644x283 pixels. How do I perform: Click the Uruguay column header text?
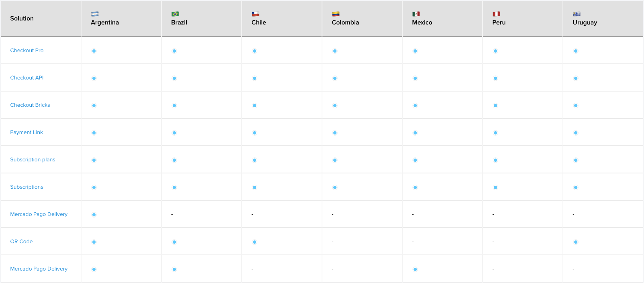pyautogui.click(x=585, y=22)
